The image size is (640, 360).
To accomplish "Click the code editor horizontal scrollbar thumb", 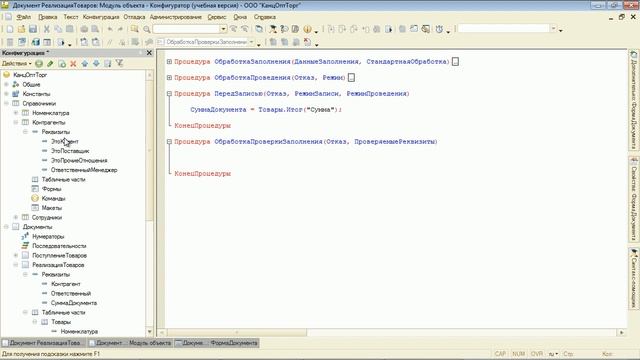I will point(237,333).
